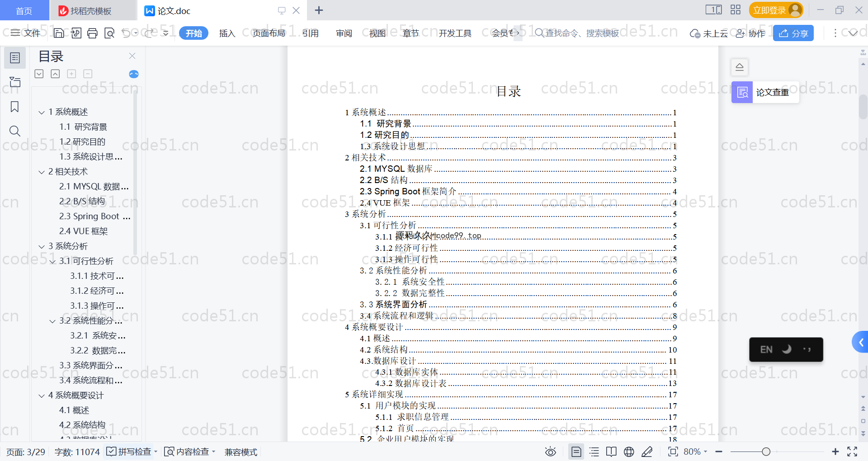Click the blue smart outline icon
Viewport: 868px width, 461px height.
(134, 74)
